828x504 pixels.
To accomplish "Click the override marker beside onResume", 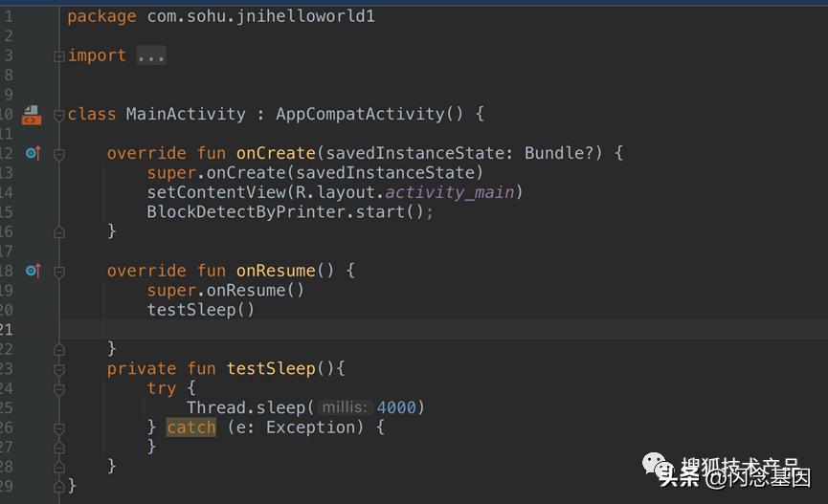I will click(x=33, y=271).
